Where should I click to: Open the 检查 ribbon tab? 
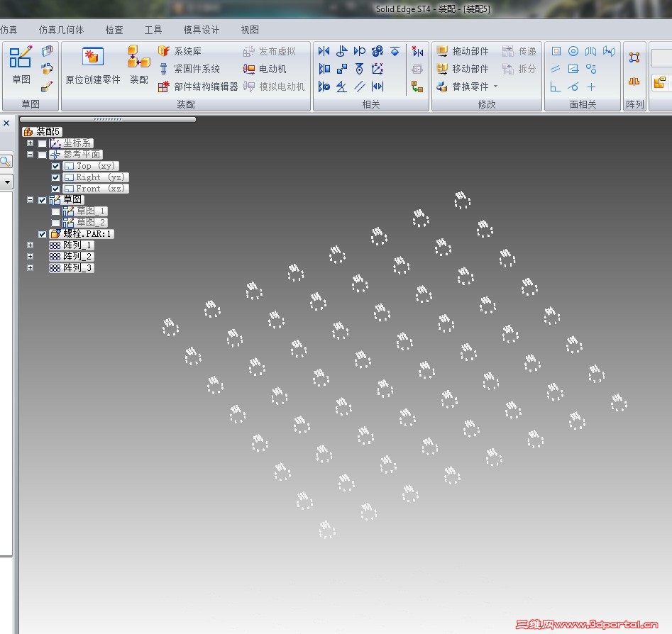pos(114,30)
